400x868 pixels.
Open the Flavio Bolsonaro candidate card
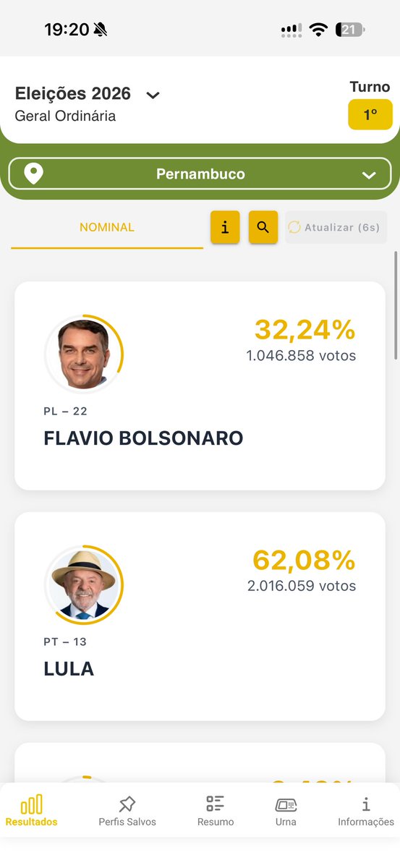[200, 386]
